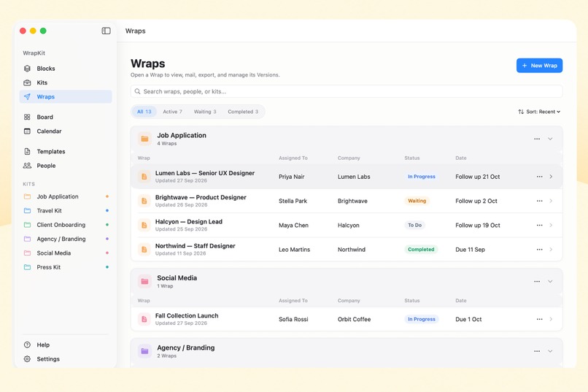
Task: Collapse the Agency / Branding group
Action: (550, 351)
